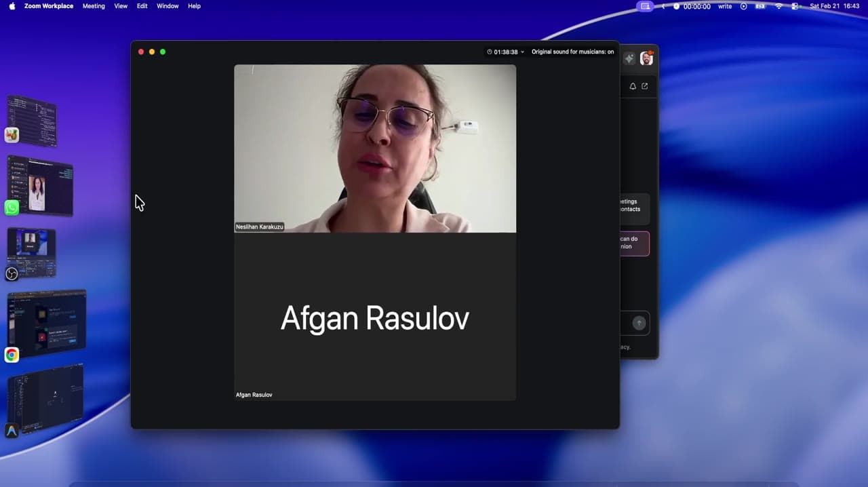Click the send arrow button in background panel
The image size is (868, 487).
(639, 323)
